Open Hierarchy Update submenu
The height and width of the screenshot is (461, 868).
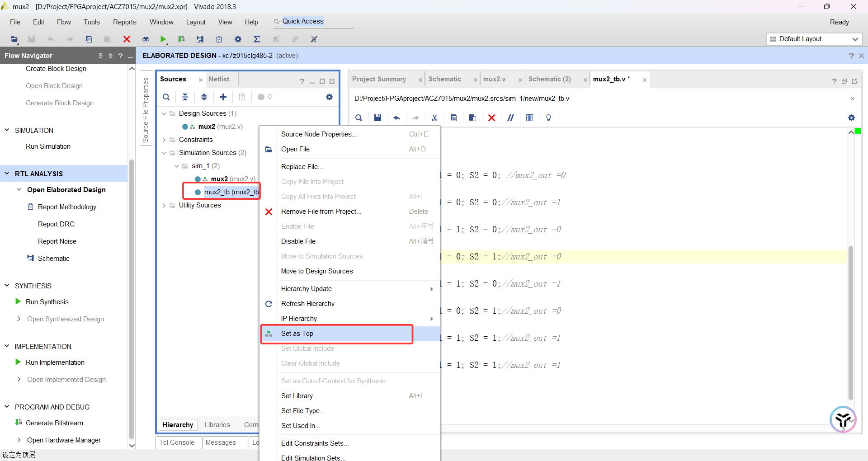coord(307,289)
